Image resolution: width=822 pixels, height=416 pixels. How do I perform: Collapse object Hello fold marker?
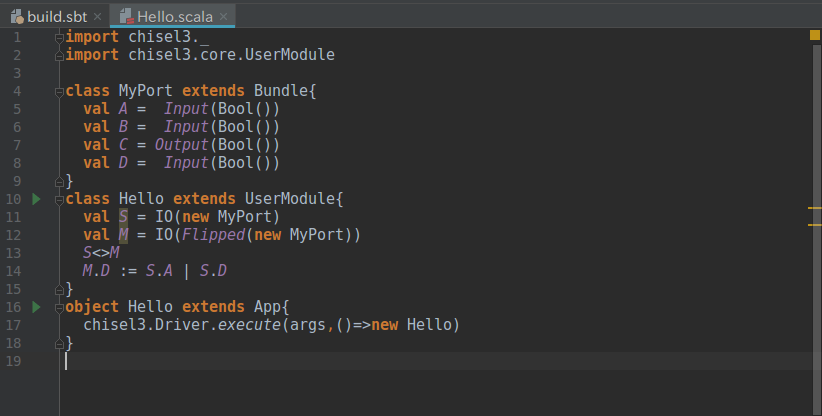point(59,308)
